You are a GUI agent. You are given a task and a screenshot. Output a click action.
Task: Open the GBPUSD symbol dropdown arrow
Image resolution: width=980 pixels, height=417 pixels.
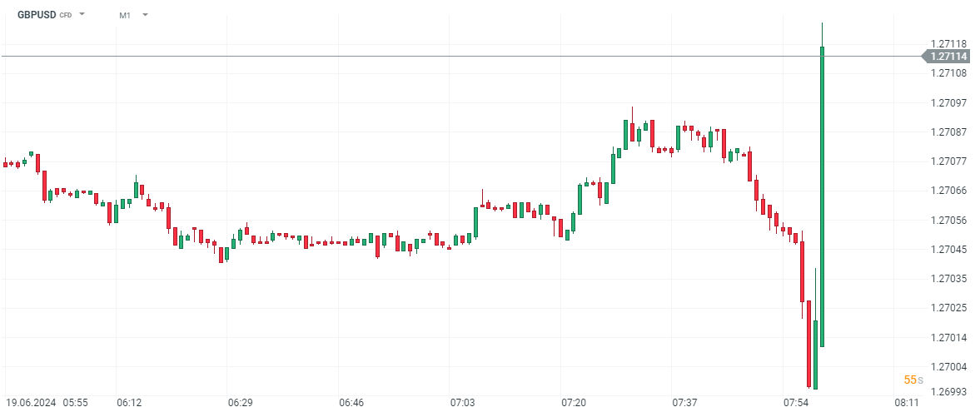coord(82,14)
